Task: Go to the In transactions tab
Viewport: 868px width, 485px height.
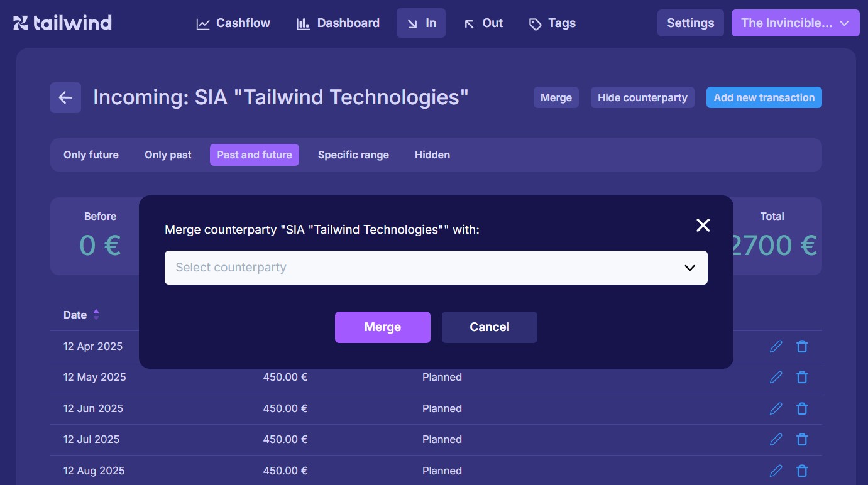Action: [x=421, y=23]
